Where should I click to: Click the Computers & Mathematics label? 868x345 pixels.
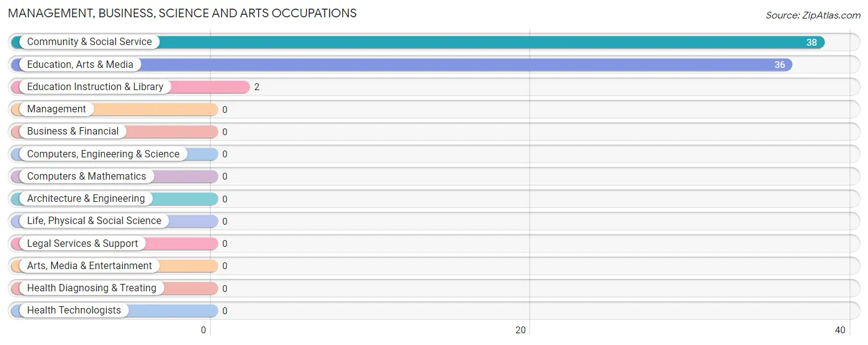(86, 177)
